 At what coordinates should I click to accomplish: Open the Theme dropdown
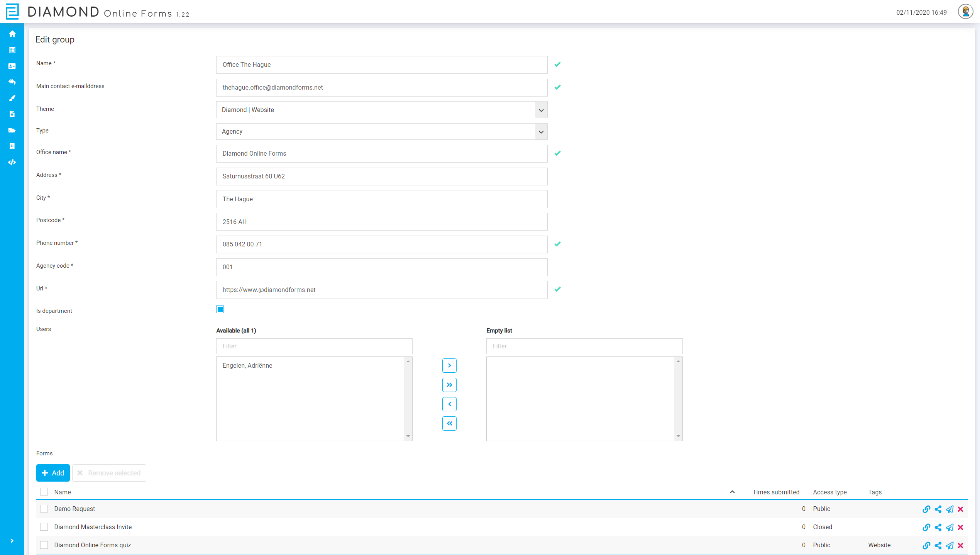pos(381,110)
